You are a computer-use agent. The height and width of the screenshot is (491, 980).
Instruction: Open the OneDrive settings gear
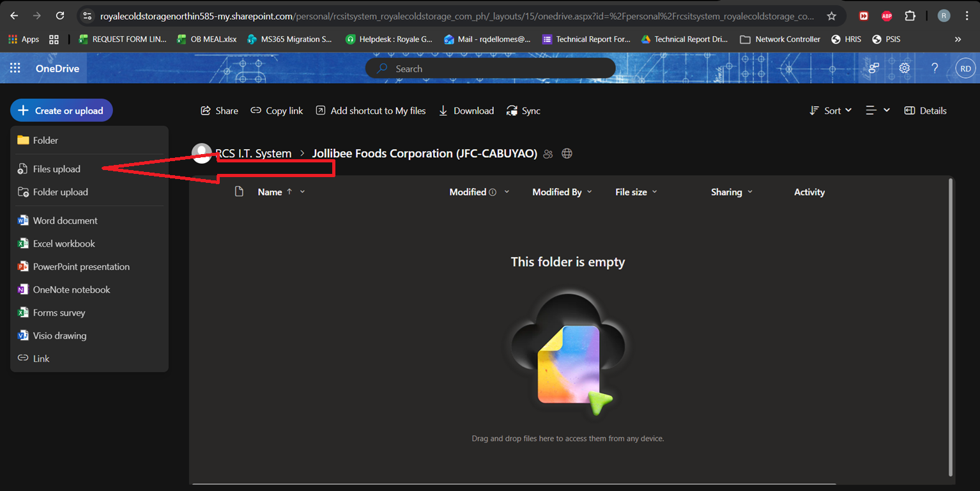coord(905,68)
